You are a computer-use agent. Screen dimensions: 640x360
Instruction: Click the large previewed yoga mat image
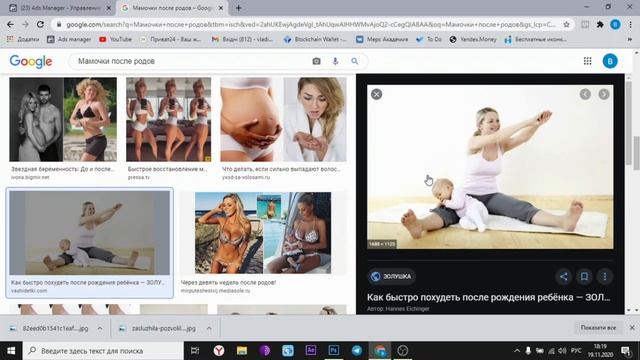point(490,167)
